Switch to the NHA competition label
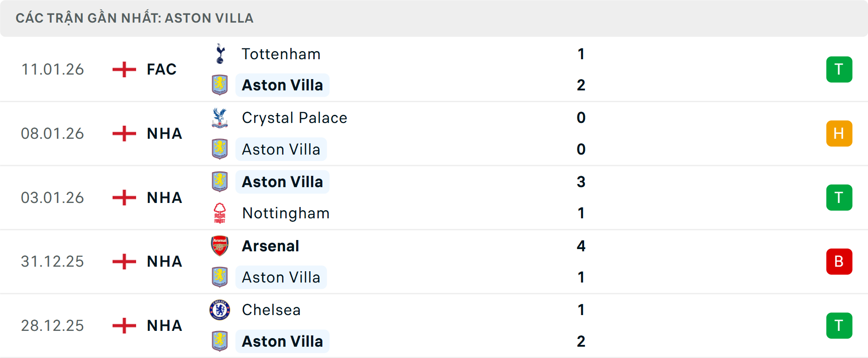Viewport: 868px width, 358px height. pos(164,133)
